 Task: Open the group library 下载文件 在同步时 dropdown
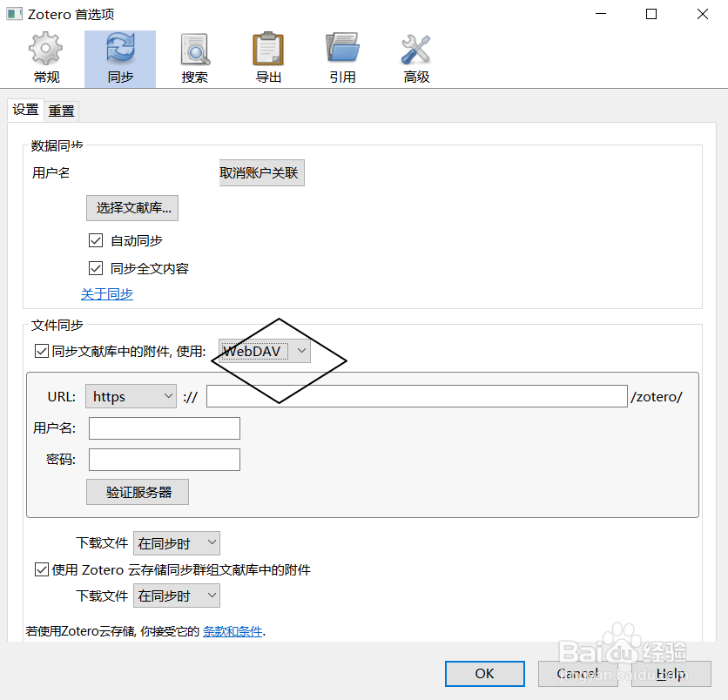coord(177,596)
